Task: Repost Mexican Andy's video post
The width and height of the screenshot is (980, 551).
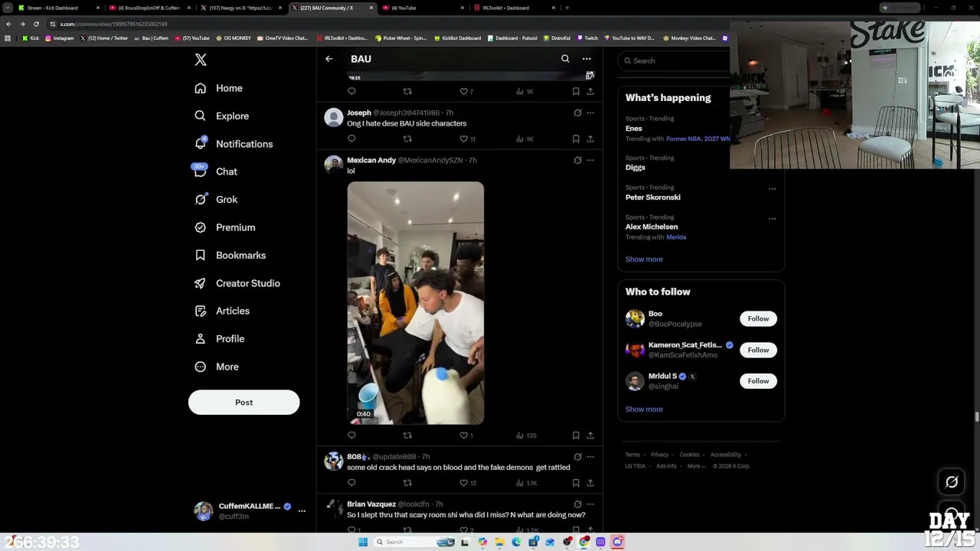Action: [407, 435]
